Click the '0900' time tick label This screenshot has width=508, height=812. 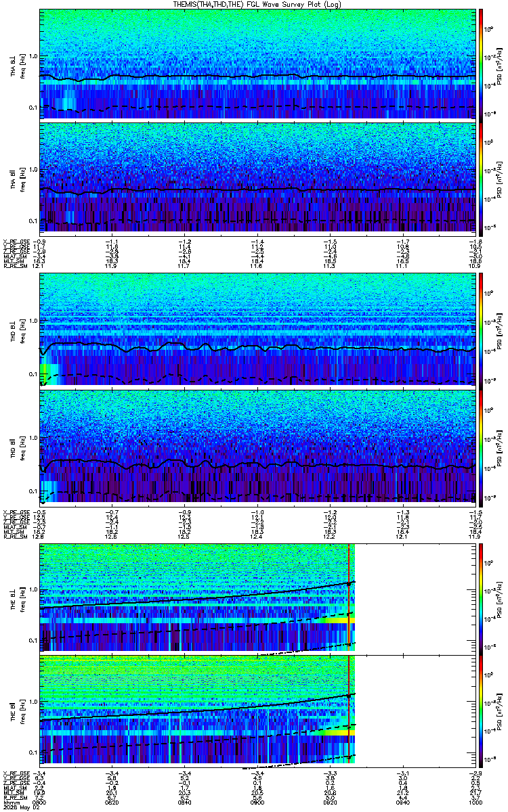[257, 803]
